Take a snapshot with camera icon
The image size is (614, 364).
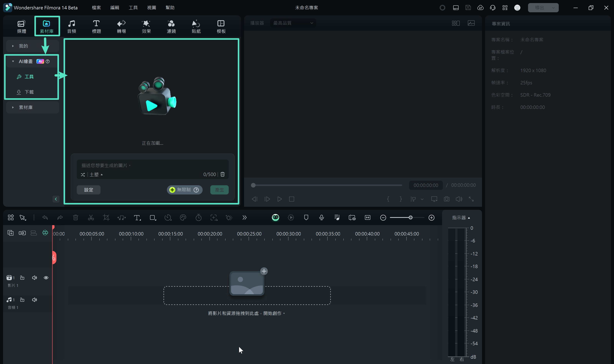point(447,199)
